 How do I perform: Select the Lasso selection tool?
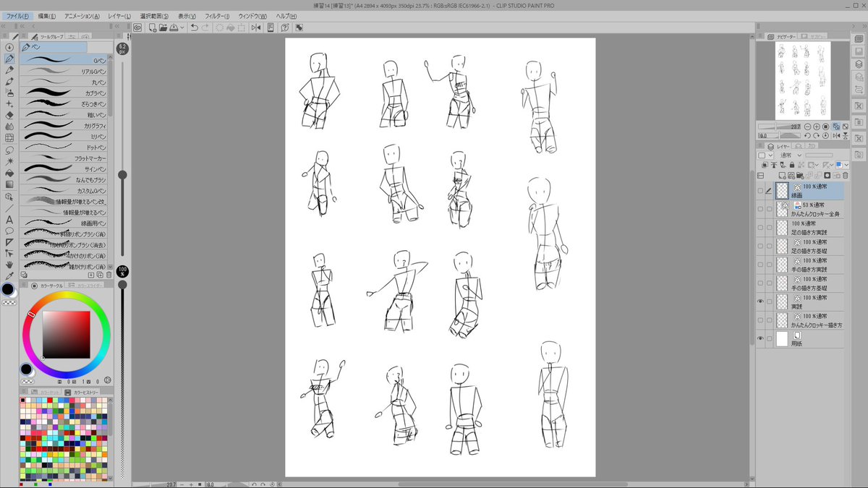click(x=9, y=150)
